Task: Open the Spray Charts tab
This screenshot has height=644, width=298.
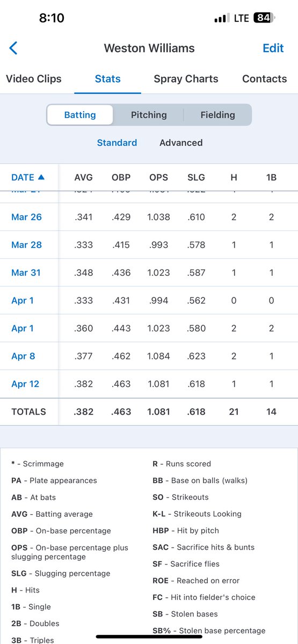Action: pyautogui.click(x=186, y=78)
